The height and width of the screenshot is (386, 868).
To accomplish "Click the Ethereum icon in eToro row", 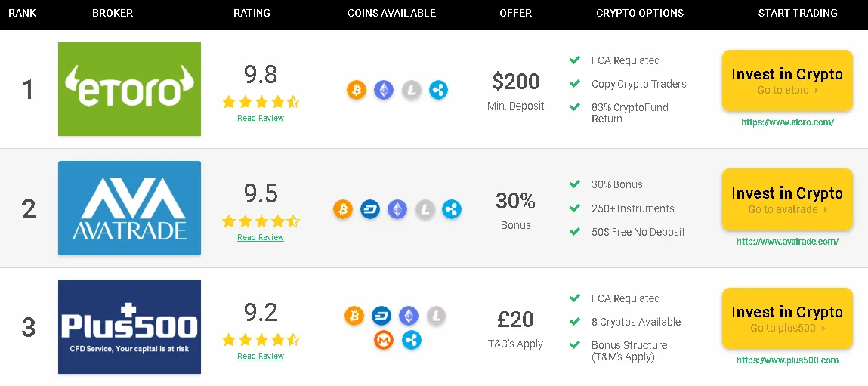I will [384, 90].
